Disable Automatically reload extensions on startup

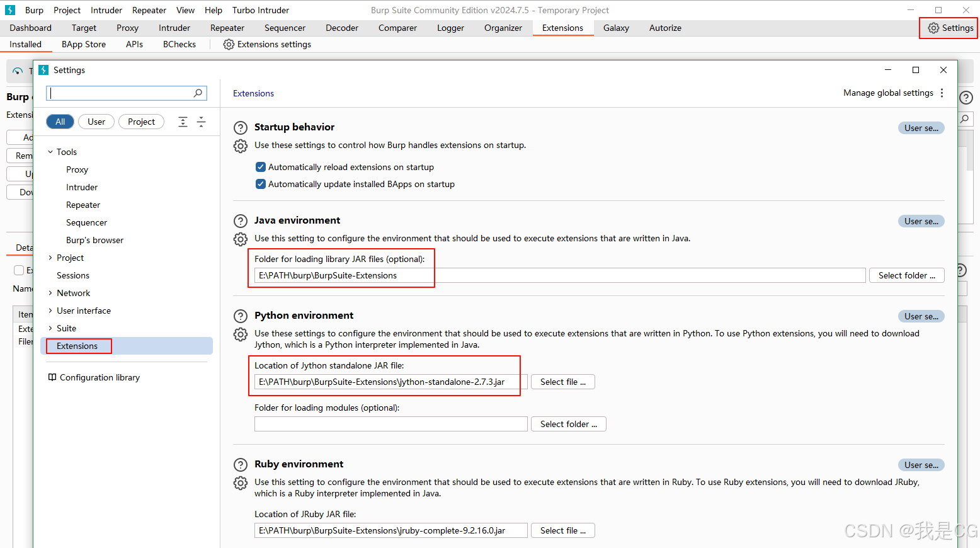pyautogui.click(x=261, y=167)
